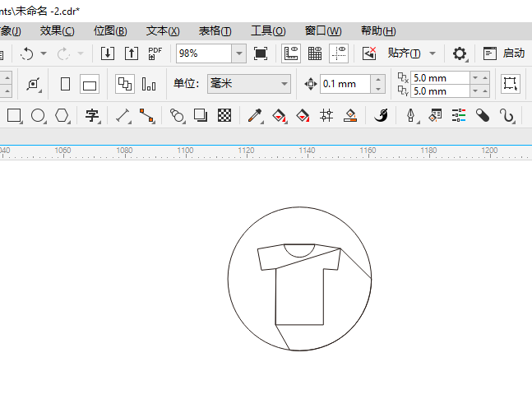Click the artistic swirl icon

[x=381, y=116]
